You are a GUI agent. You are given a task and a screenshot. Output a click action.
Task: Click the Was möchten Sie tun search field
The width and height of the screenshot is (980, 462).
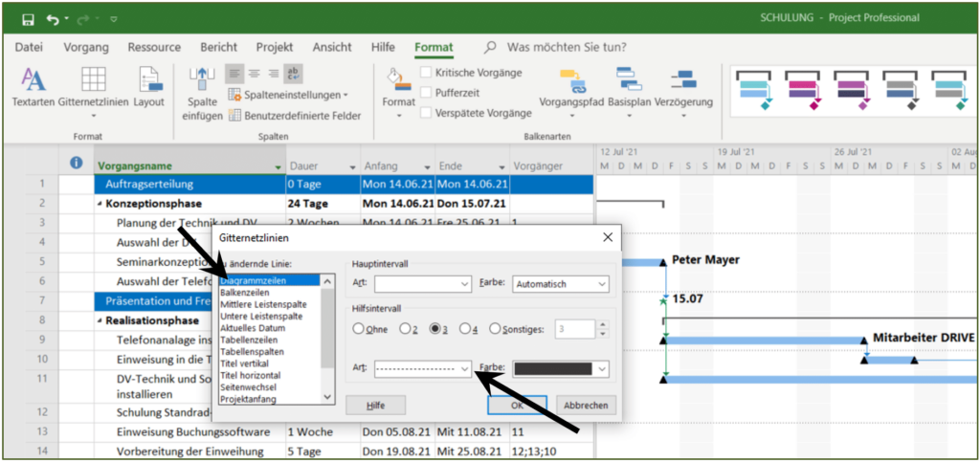(567, 48)
